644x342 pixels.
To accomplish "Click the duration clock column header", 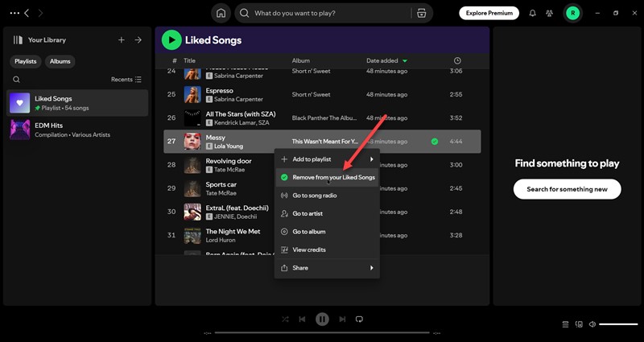I will click(457, 61).
